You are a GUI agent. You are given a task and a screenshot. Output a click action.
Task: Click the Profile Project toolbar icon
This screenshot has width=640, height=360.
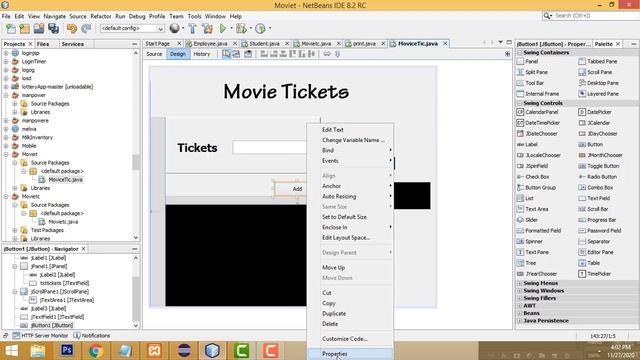(x=260, y=29)
